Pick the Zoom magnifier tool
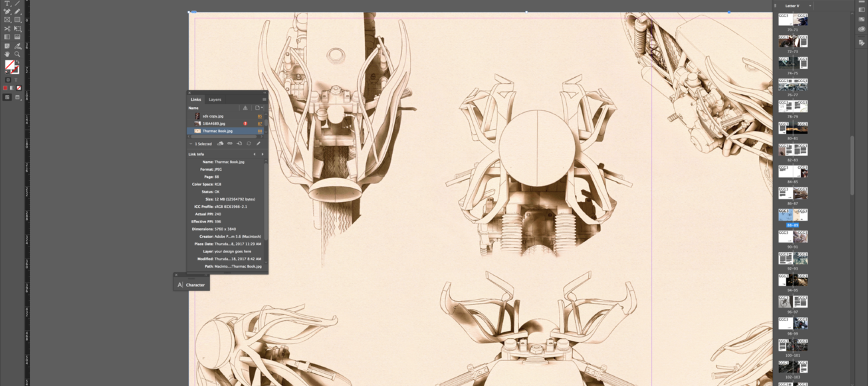Viewport: 868px width, 386px height. click(17, 54)
